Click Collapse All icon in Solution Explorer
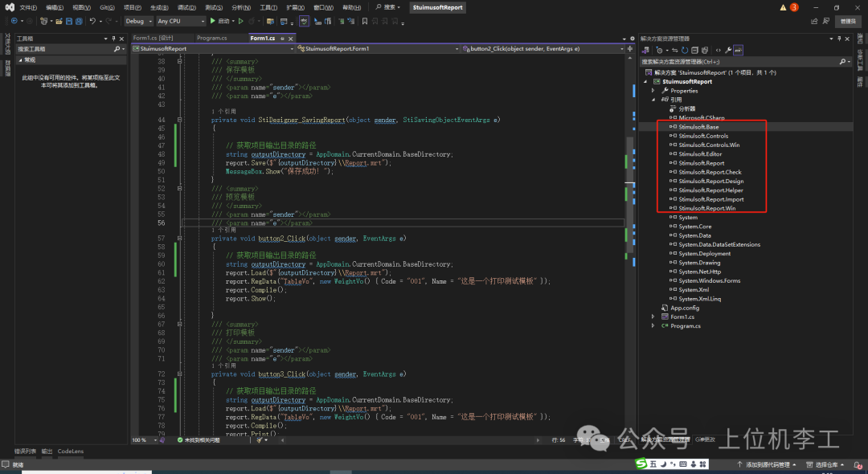This screenshot has width=868, height=474. click(694, 50)
